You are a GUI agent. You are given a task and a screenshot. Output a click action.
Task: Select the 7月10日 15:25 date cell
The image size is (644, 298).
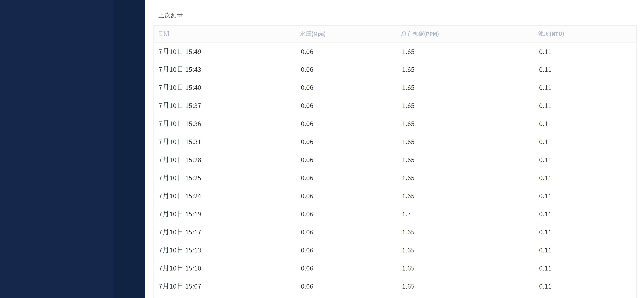coord(180,178)
